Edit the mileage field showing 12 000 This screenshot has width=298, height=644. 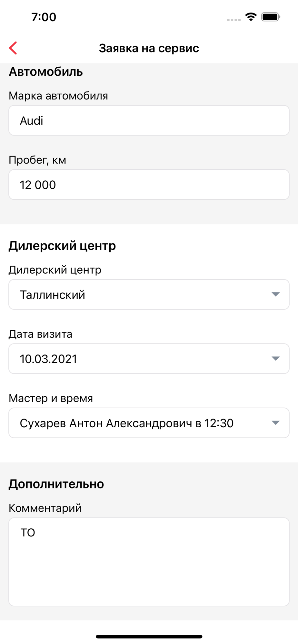point(149,185)
